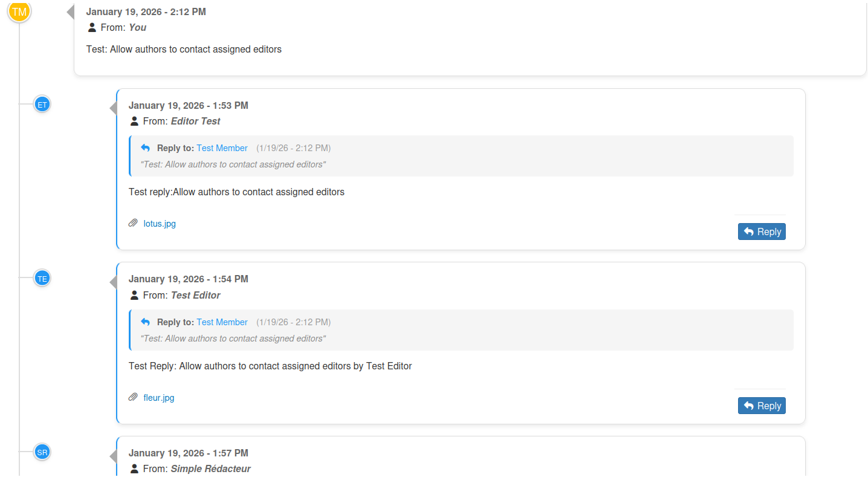Click the yellow TM avatar circle
The width and height of the screenshot is (868, 483).
(x=19, y=11)
